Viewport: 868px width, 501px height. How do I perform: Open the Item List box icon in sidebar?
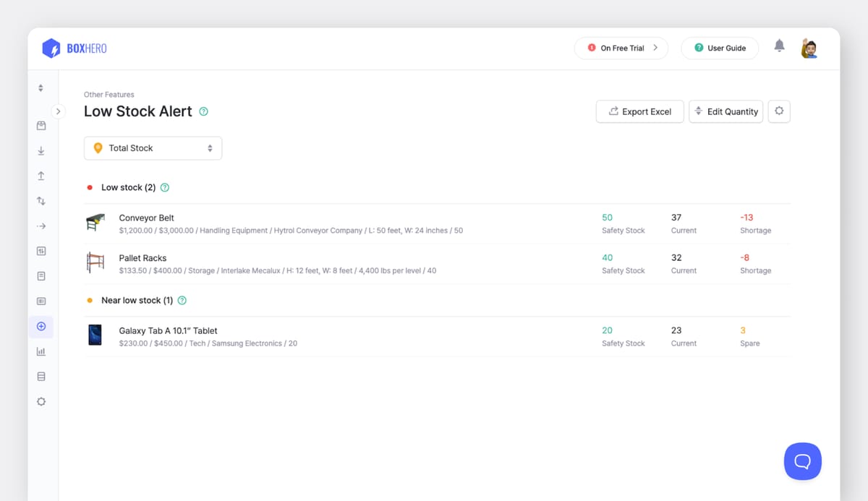pos(41,126)
